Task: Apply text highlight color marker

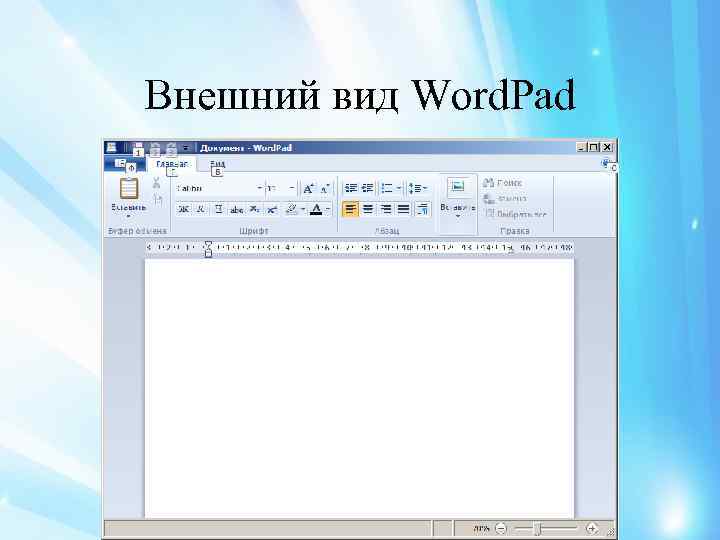Action: pyautogui.click(x=291, y=209)
